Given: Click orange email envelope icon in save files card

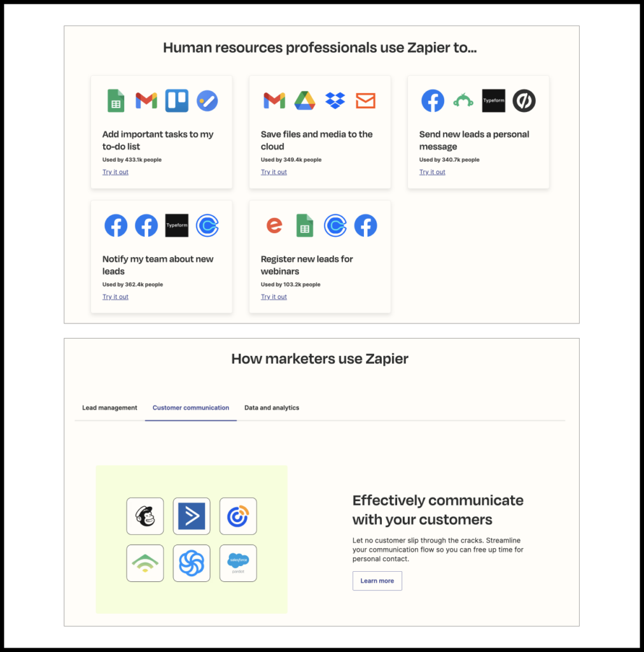Looking at the screenshot, I should [x=366, y=101].
